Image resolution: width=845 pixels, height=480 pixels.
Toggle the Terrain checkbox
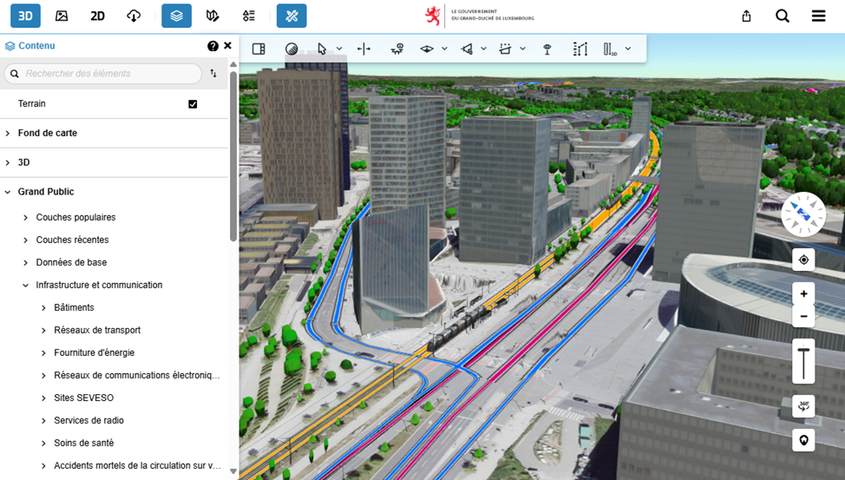click(193, 104)
